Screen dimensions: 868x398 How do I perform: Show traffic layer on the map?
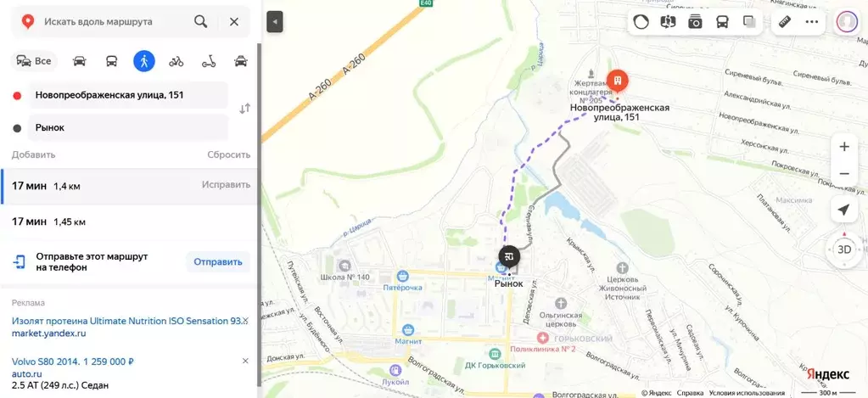641,22
